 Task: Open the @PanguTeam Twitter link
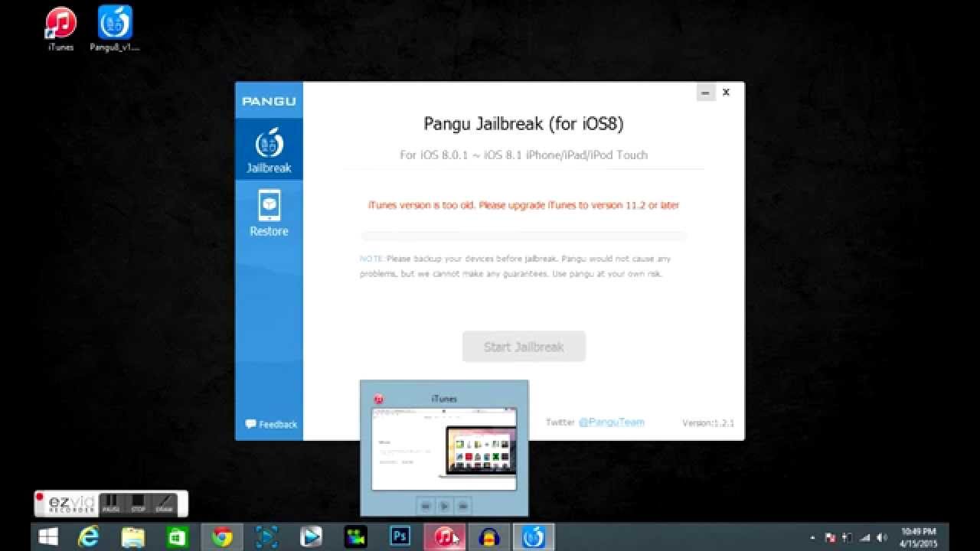coord(611,422)
